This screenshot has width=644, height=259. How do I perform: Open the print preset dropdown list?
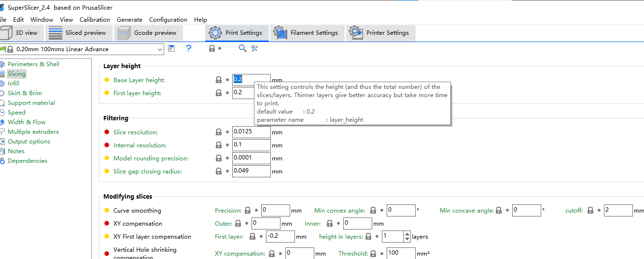(x=160, y=49)
